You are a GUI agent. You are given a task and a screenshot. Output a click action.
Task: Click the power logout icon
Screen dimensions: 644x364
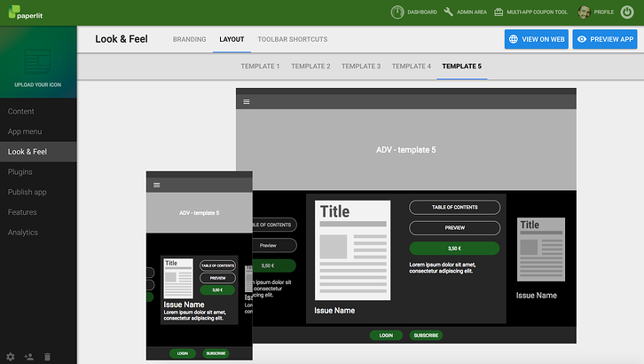[x=627, y=12]
